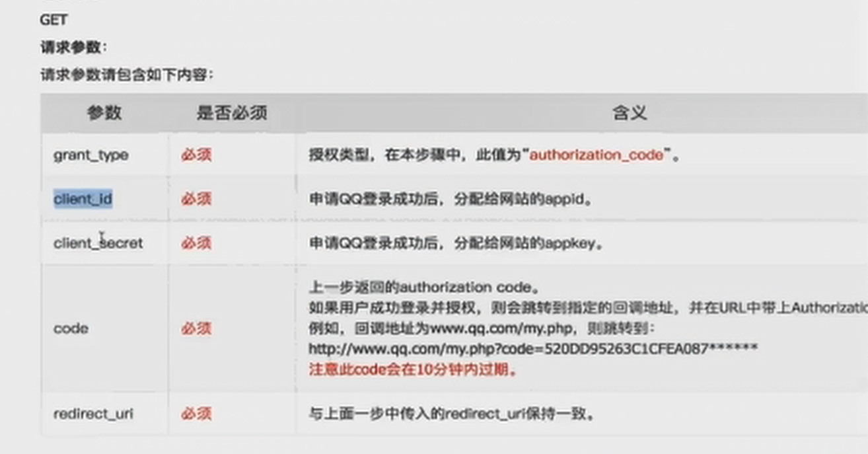
Task: Click the client_secret parameter name
Action: (98, 243)
